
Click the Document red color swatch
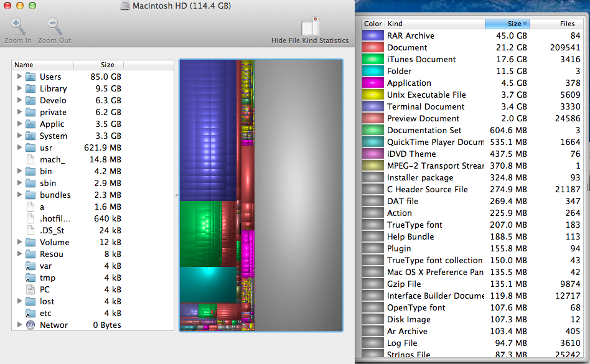pyautogui.click(x=373, y=47)
